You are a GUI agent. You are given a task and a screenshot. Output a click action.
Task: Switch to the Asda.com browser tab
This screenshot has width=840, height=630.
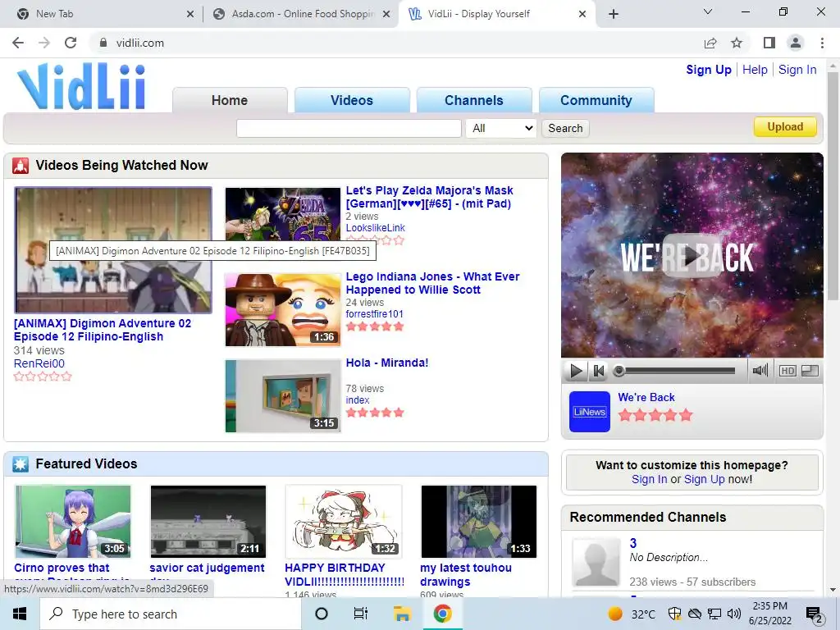tap(302, 14)
